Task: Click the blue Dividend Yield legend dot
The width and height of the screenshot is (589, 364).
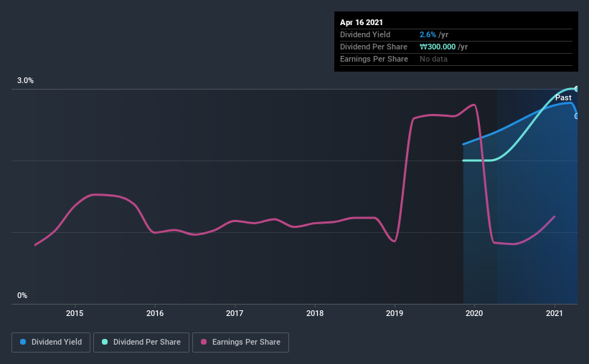Action: pos(23,342)
